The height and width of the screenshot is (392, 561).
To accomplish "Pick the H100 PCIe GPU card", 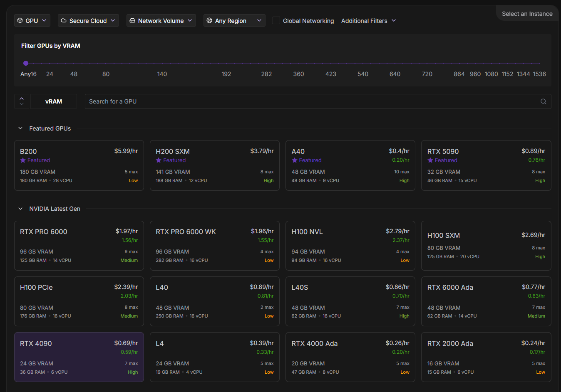I will click(79, 301).
